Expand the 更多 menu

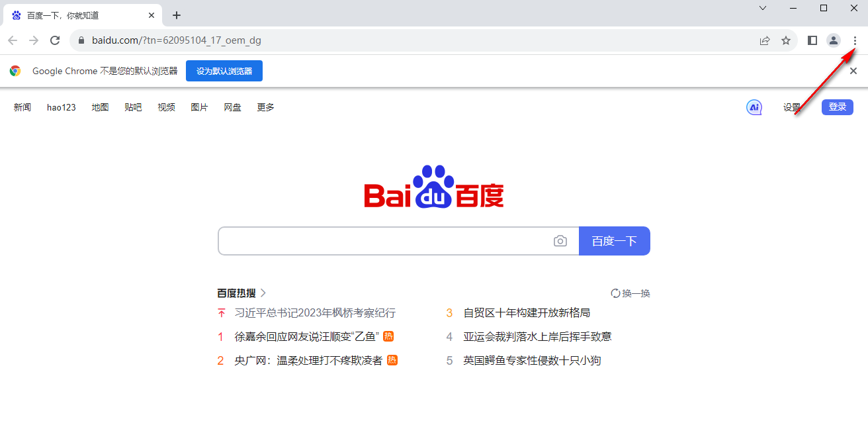click(265, 107)
